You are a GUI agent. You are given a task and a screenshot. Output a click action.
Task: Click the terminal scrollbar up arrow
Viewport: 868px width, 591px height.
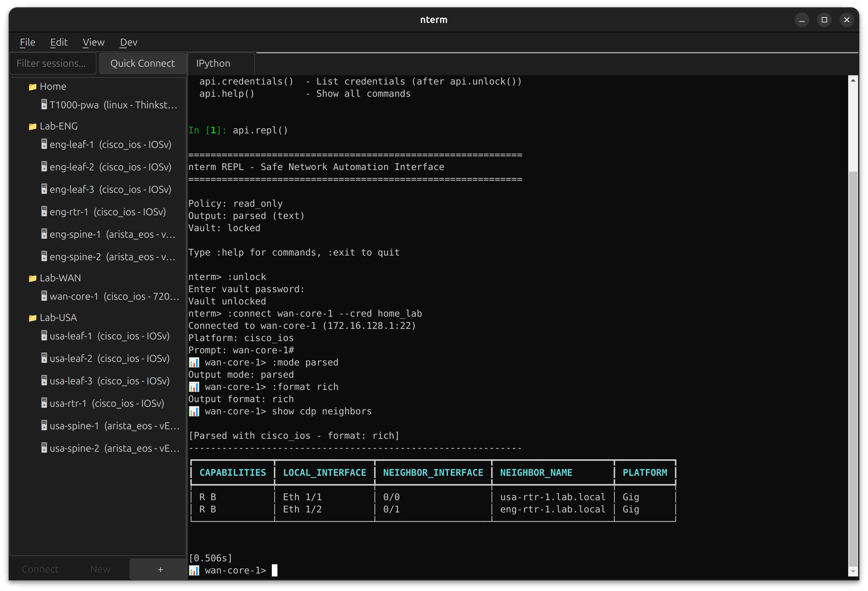click(853, 80)
